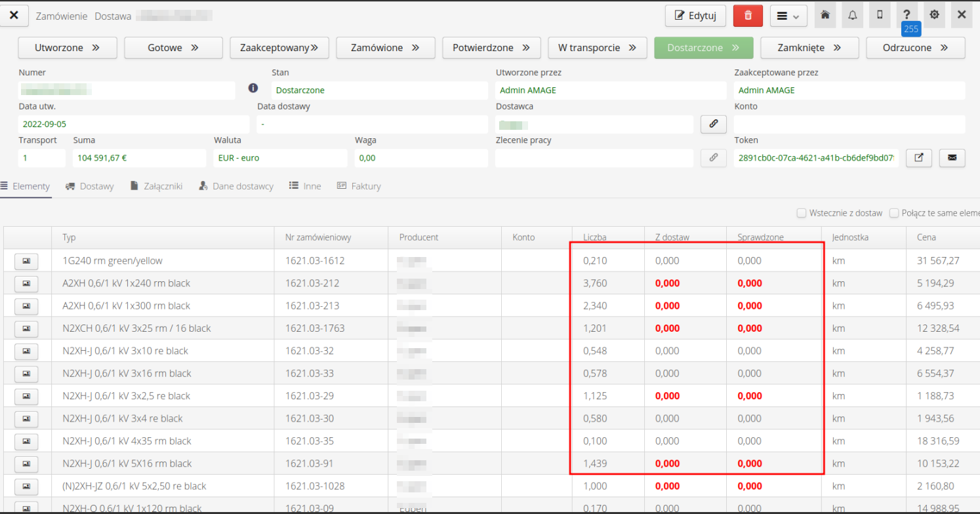Open the Faktury tab
980x514 pixels.
[359, 186]
